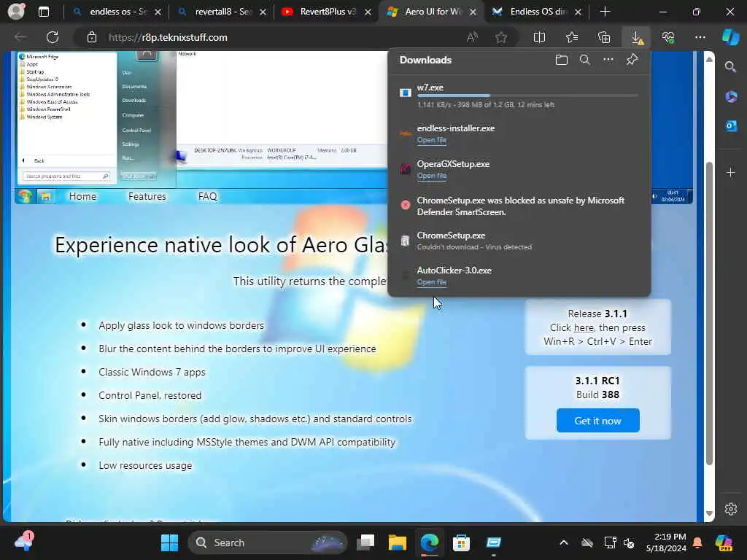Image resolution: width=747 pixels, height=560 pixels.
Task: Close the Revert8Plus YouTube tab
Action: tap(368, 12)
